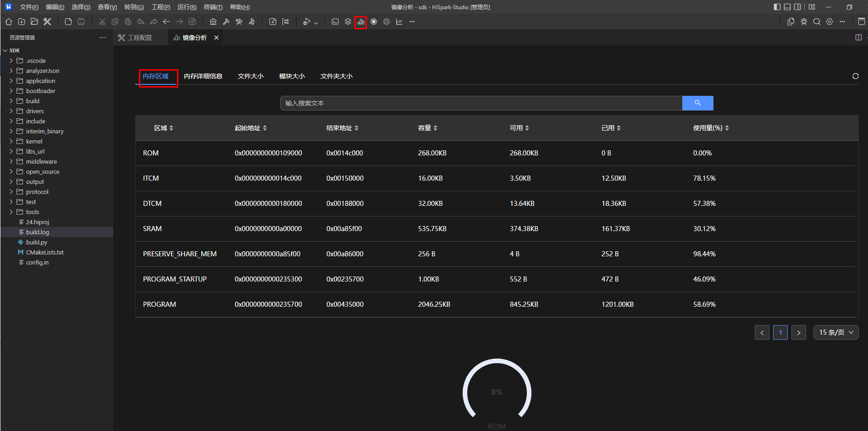This screenshot has height=431, width=868.
Task: Focus the 输入搜索文本 search field
Action: point(481,103)
